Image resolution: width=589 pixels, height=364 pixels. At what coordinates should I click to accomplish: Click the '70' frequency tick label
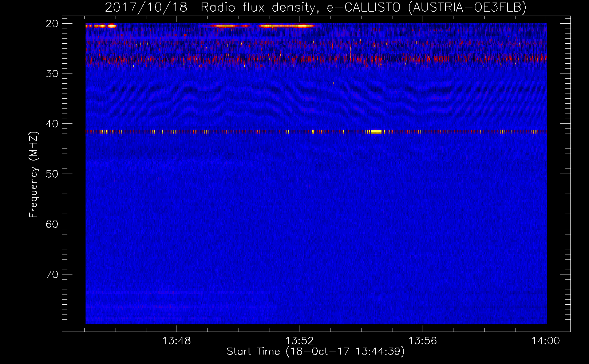[x=52, y=274]
